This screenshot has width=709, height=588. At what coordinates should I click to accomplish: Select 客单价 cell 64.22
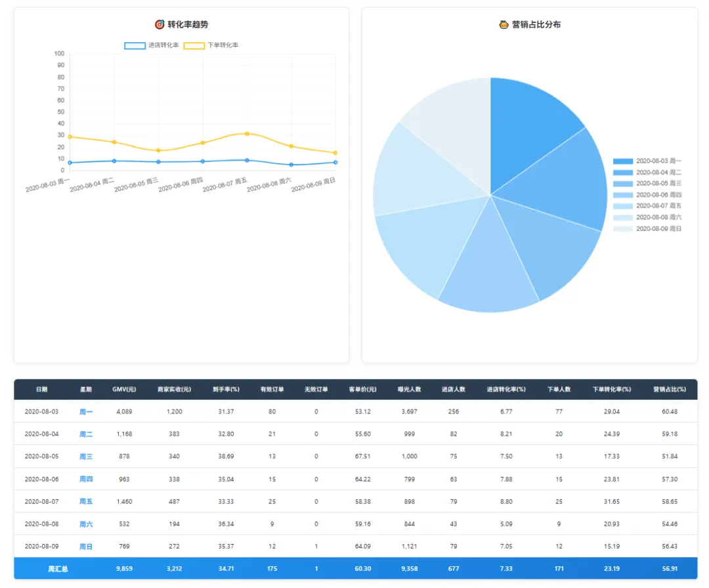tap(362, 479)
